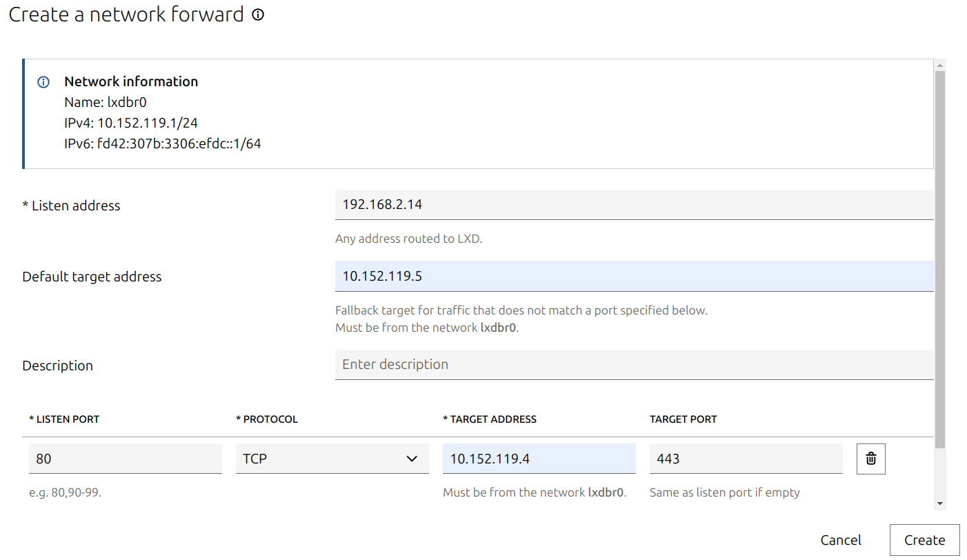Click the Enter description field
The image size is (967, 560).
click(x=634, y=364)
